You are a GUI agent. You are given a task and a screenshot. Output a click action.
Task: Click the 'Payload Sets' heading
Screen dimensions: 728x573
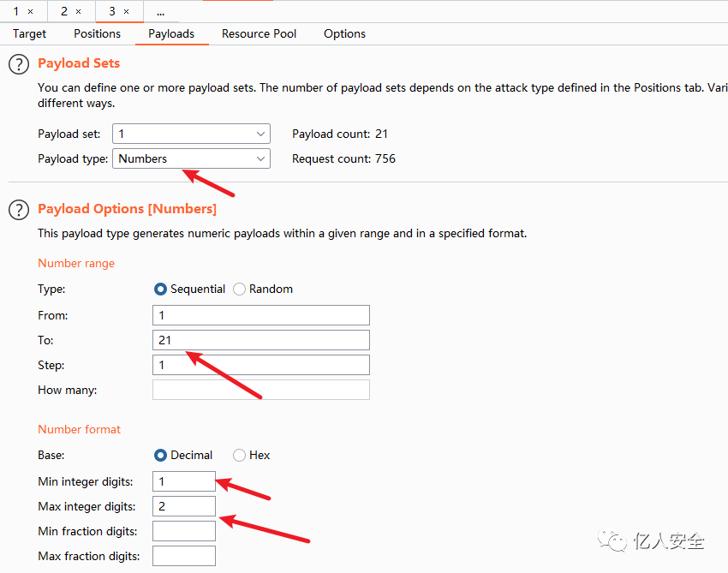tap(79, 63)
